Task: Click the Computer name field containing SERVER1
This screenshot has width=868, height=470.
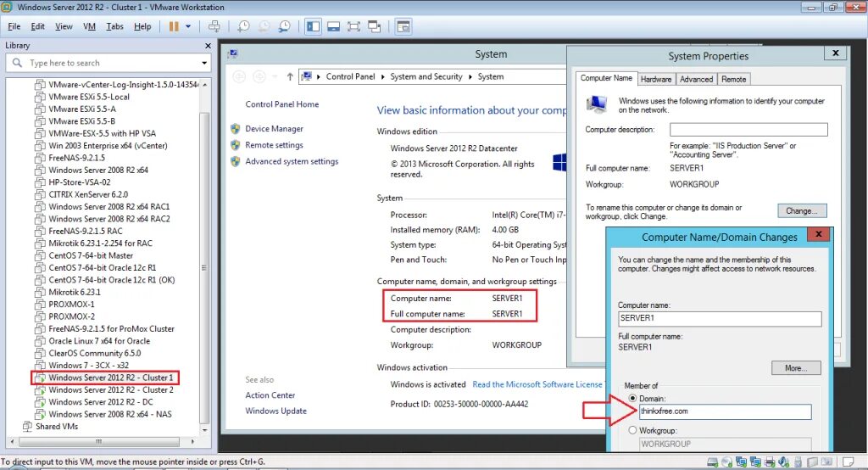Action: pyautogui.click(x=720, y=318)
